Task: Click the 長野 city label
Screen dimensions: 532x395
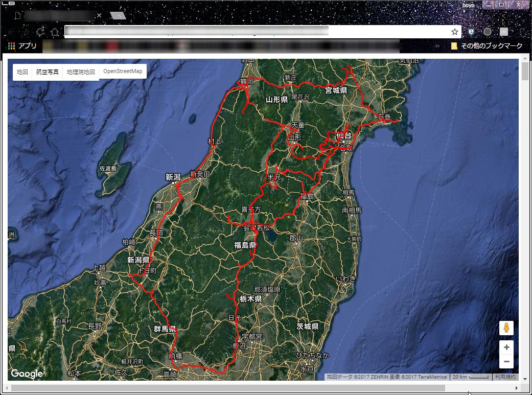Action: pos(95,326)
